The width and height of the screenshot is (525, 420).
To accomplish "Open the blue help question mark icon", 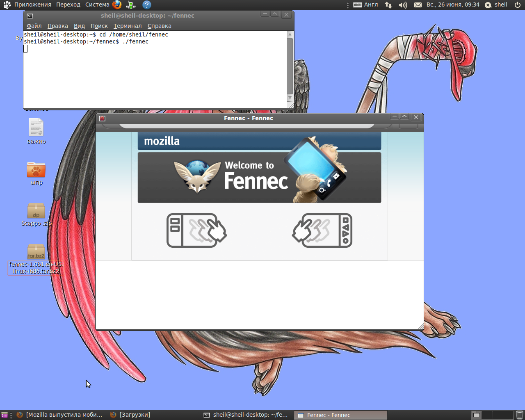I will (x=147, y=5).
